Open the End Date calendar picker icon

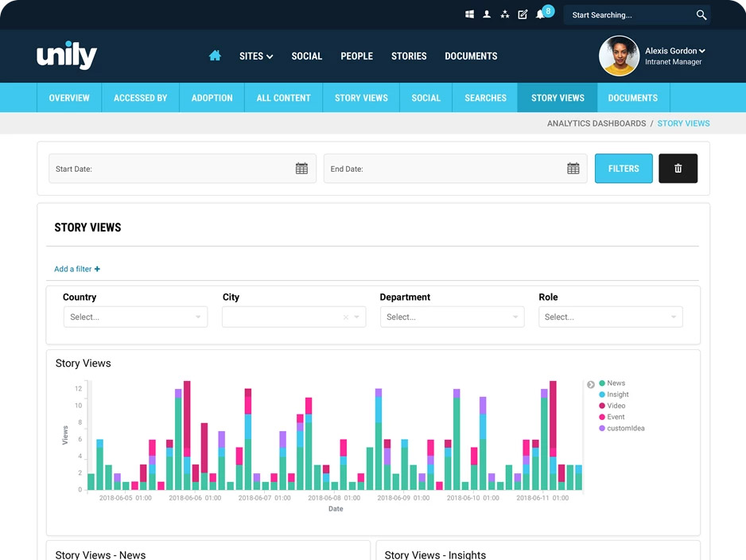point(573,169)
